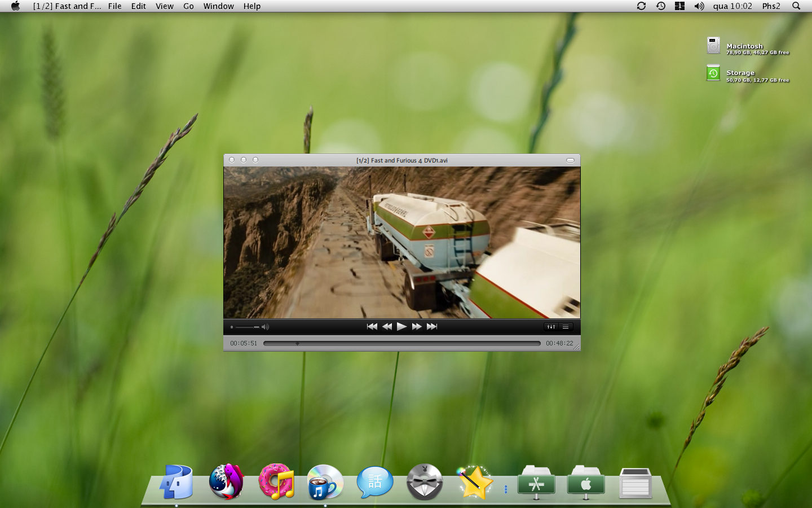Launch the bow tie bunny app

(x=425, y=482)
